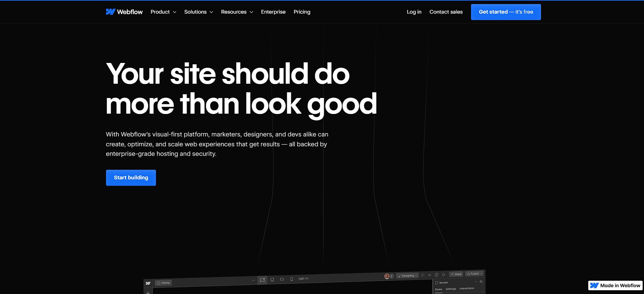Switch to the Settings tab in panel
This screenshot has height=294, width=644.
(451, 289)
